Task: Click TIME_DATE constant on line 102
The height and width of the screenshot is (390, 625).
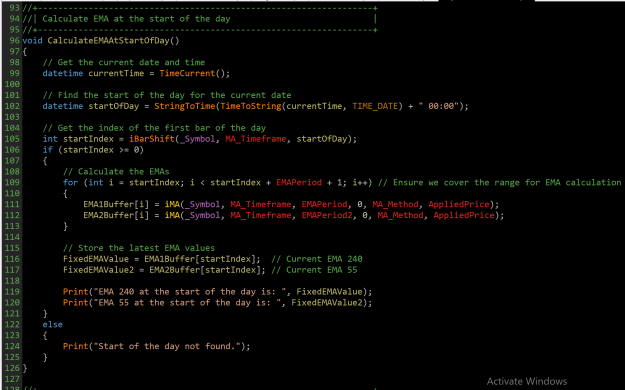Action: [375, 106]
